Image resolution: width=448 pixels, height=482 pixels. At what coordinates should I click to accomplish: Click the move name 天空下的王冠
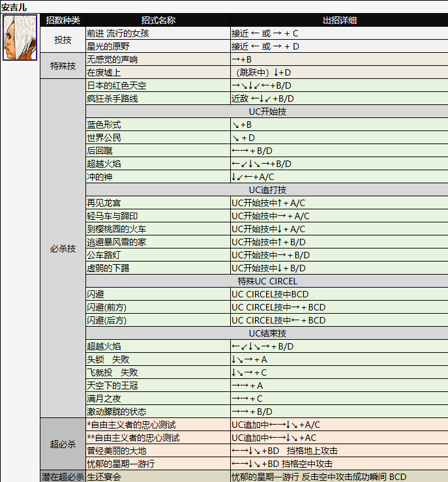coord(112,385)
